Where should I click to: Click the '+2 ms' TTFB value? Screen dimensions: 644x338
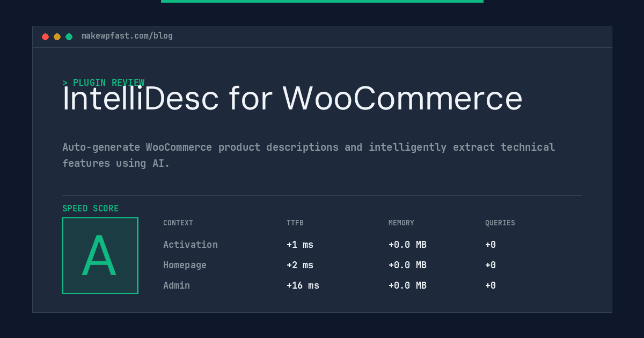pos(300,265)
